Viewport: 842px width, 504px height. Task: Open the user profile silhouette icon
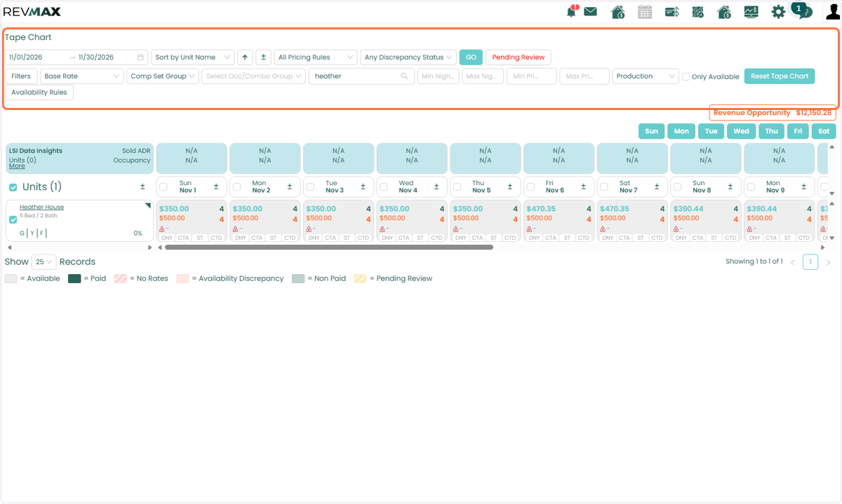[832, 11]
